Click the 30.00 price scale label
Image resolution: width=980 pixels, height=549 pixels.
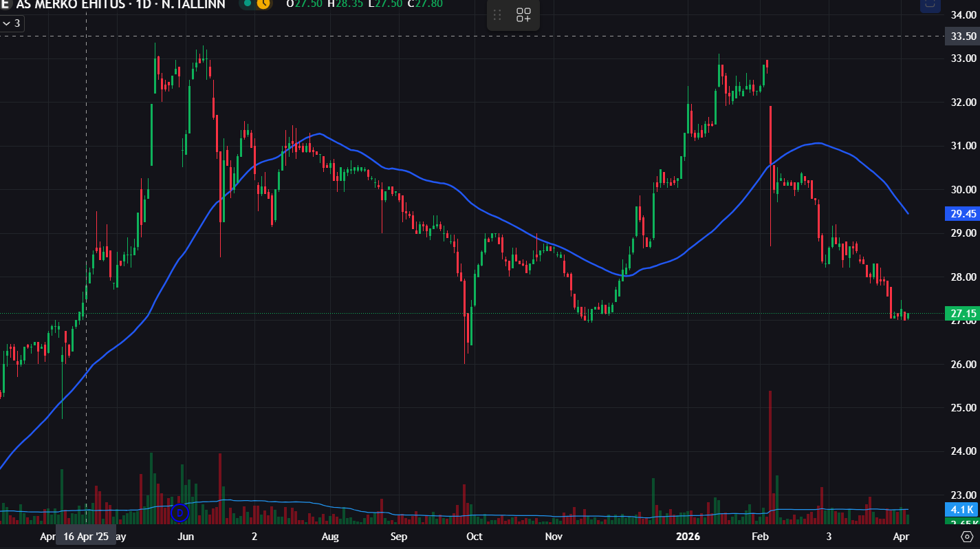point(963,189)
